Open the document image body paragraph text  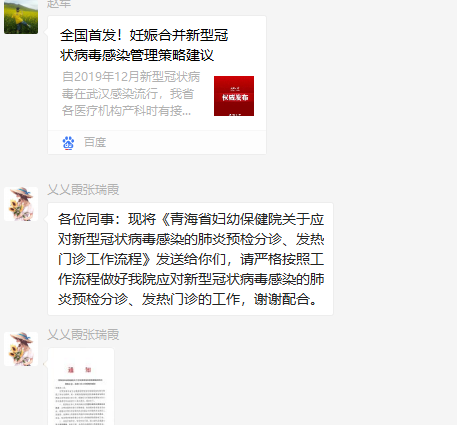point(80,406)
